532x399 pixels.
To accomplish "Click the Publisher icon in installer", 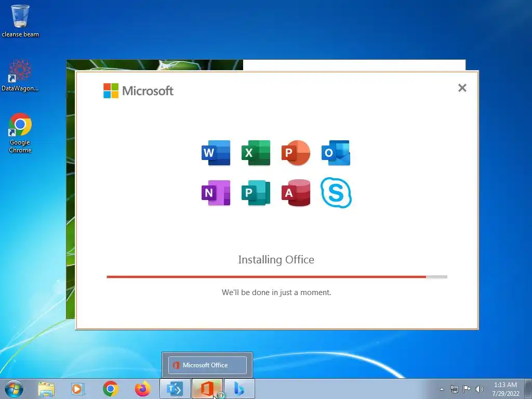I will [x=256, y=193].
